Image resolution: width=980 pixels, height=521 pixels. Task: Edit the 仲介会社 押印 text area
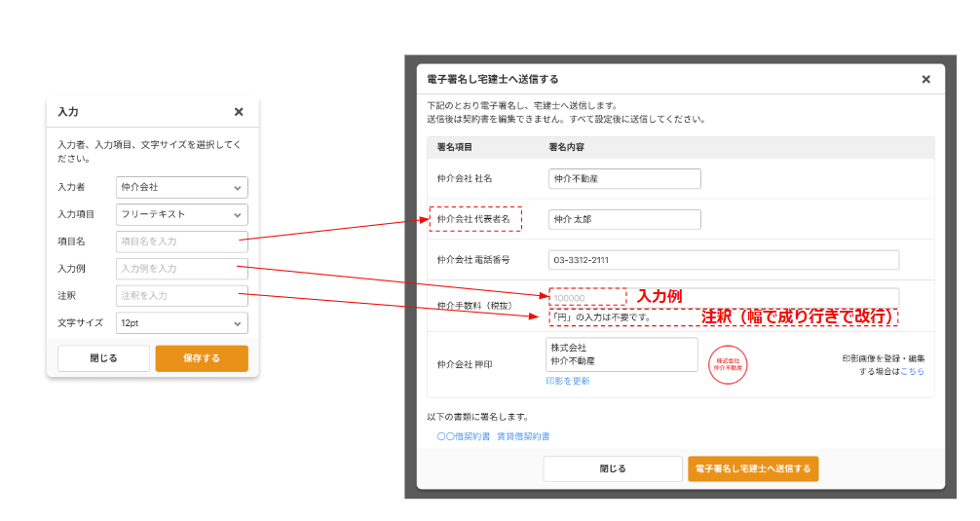point(622,354)
